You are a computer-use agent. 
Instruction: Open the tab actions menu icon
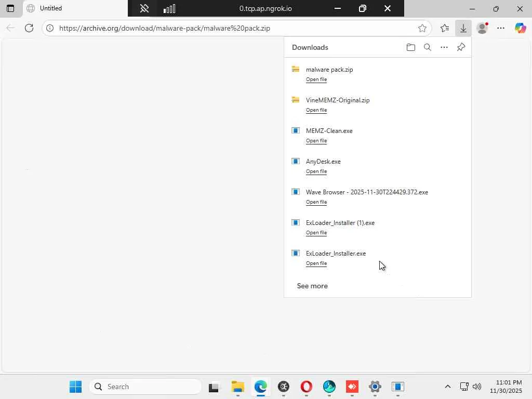tap(10, 8)
